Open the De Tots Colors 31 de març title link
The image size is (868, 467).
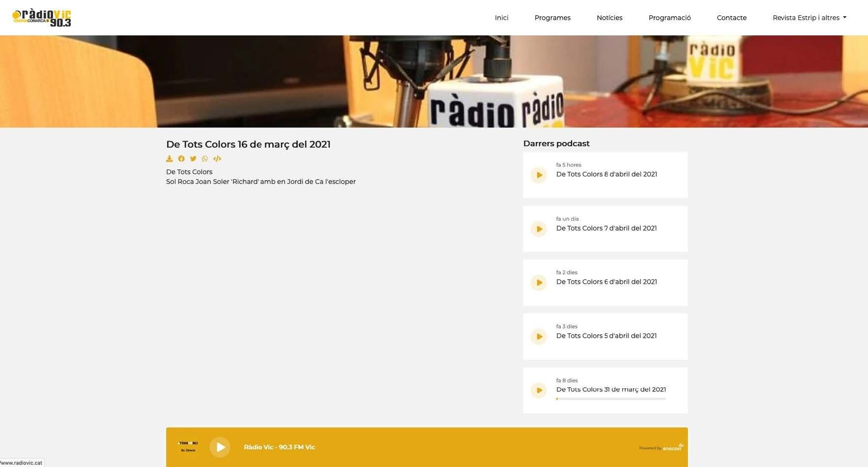point(611,389)
